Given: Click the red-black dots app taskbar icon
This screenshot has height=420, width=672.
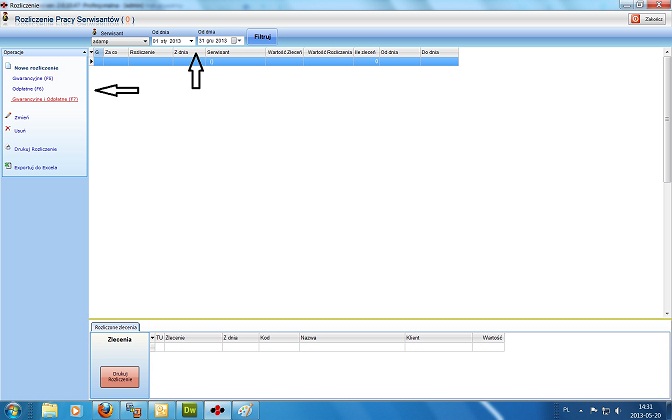Looking at the screenshot, I should pyautogui.click(x=217, y=411).
